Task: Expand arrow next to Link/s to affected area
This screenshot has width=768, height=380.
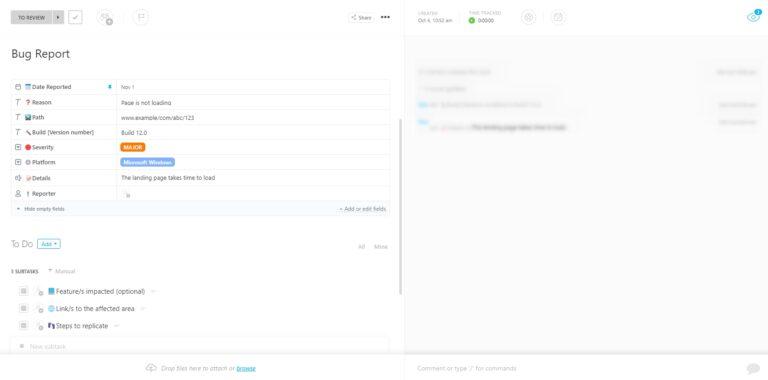Action: pos(143,309)
